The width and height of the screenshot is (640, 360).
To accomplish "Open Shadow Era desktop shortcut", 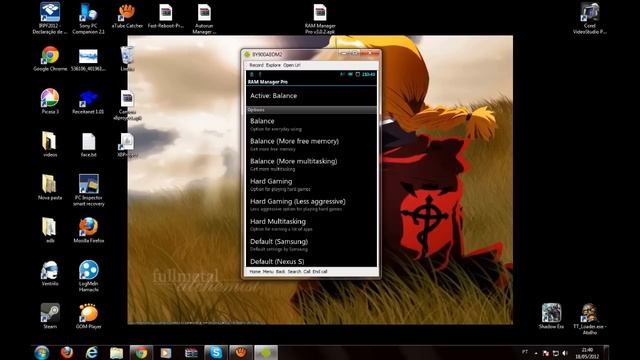I will tap(551, 316).
